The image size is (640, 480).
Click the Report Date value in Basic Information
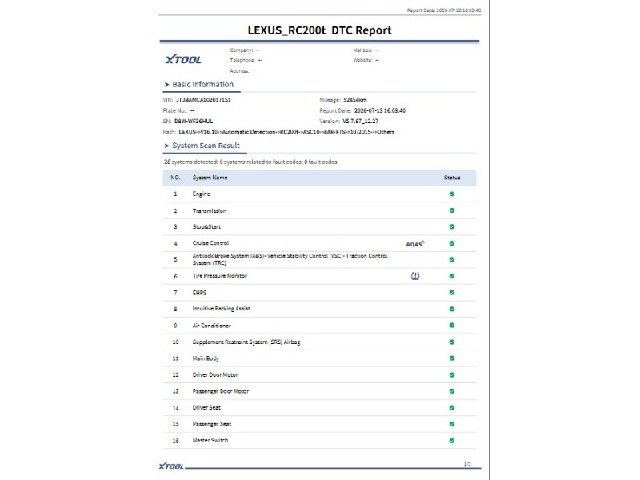coord(380,111)
